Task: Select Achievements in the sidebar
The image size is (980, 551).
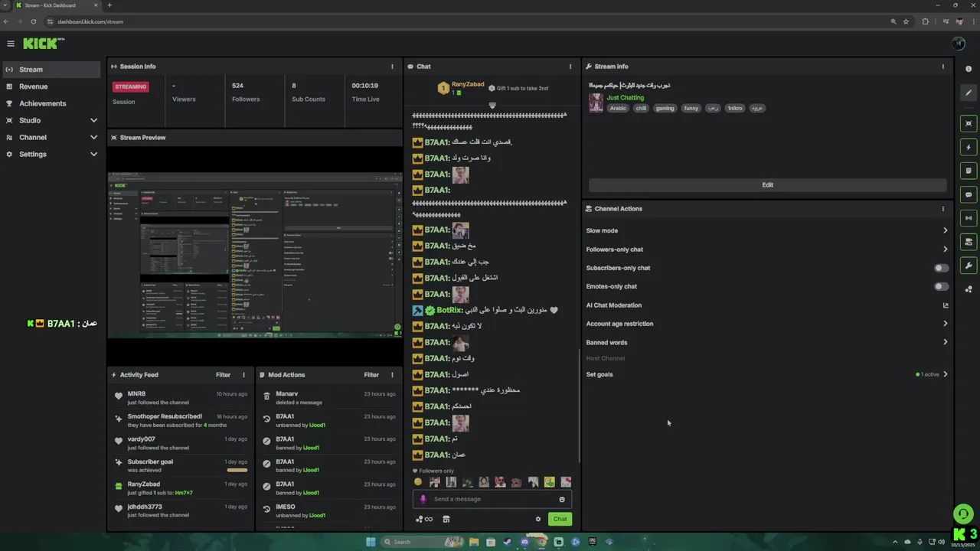Action: coord(51,103)
